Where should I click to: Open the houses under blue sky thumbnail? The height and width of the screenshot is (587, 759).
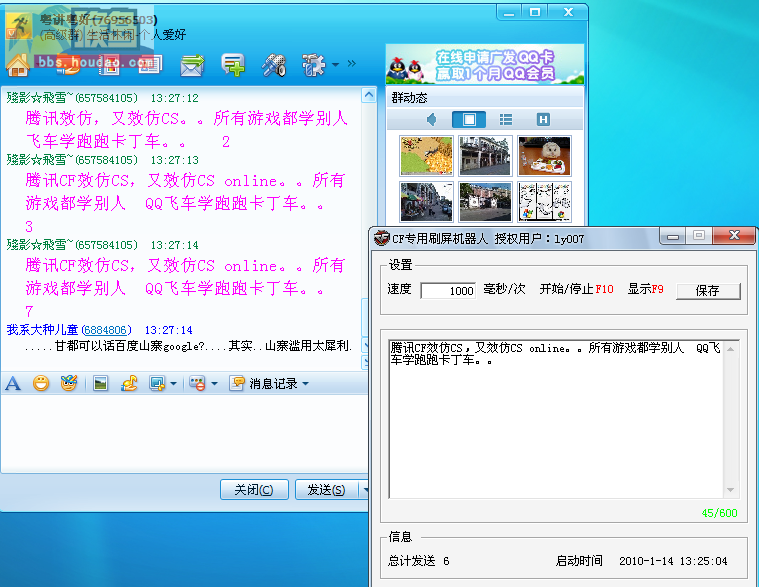pyautogui.click(x=485, y=201)
